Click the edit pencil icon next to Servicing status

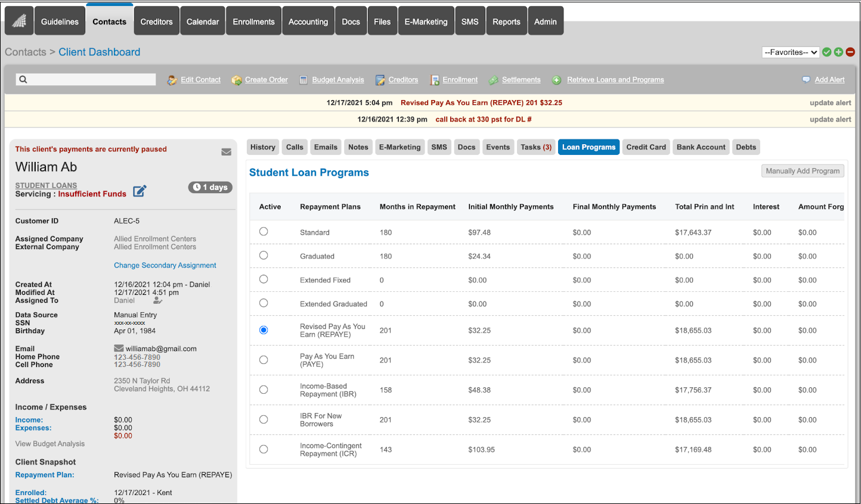click(x=140, y=191)
